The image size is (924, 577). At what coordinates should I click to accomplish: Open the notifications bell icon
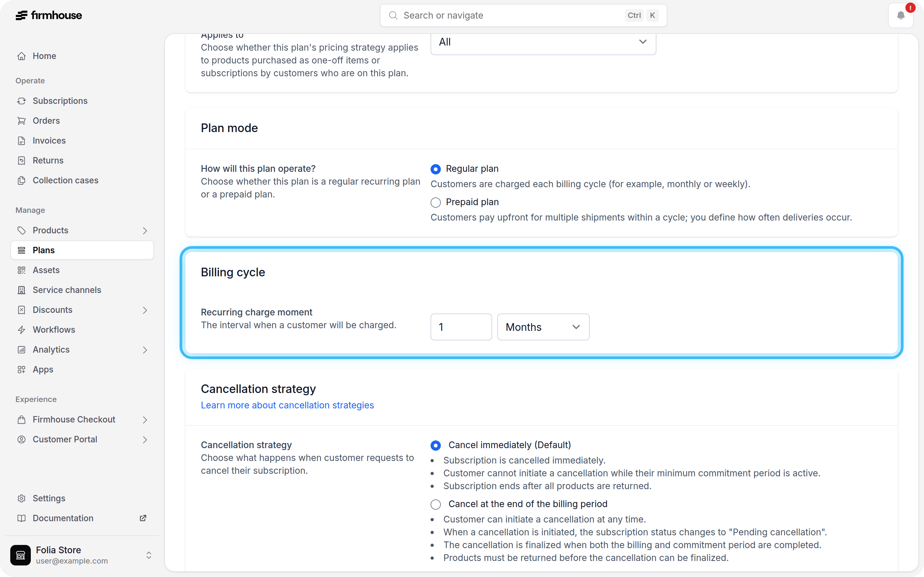coord(900,15)
